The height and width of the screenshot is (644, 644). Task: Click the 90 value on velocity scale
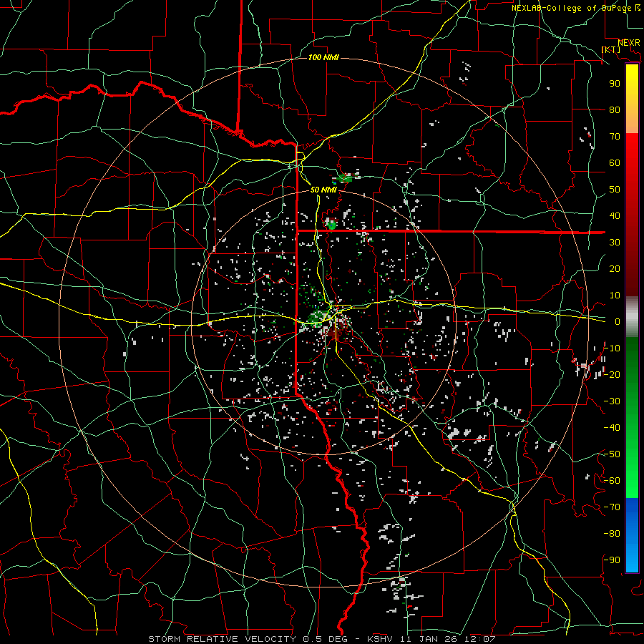[615, 84]
